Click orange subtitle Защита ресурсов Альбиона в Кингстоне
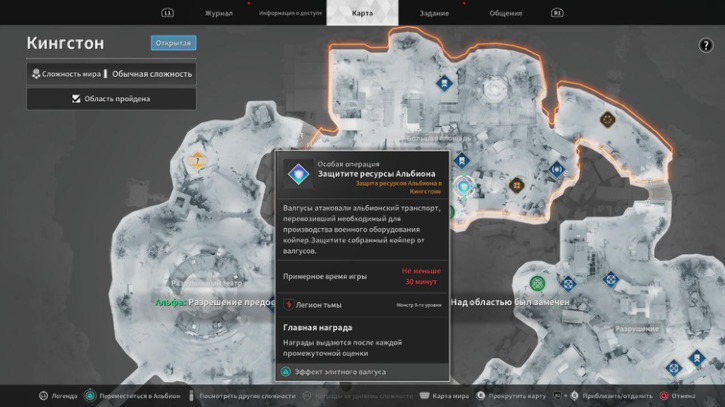 [x=398, y=187]
